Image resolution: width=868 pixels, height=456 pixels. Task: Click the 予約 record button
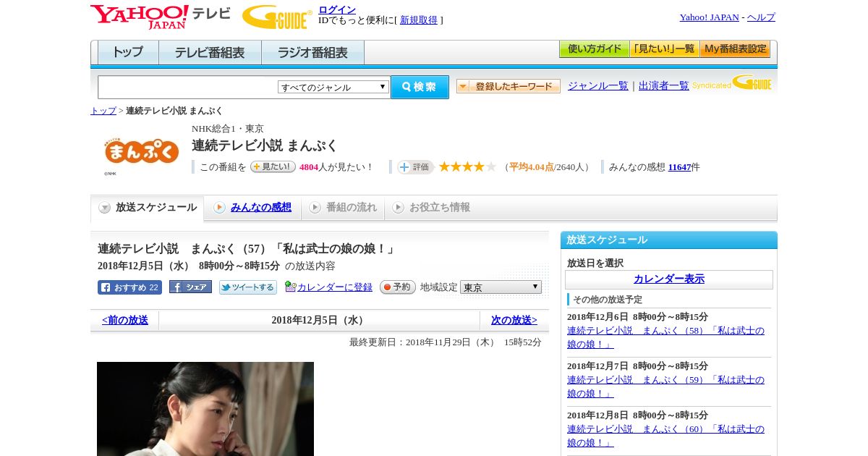pyautogui.click(x=398, y=287)
